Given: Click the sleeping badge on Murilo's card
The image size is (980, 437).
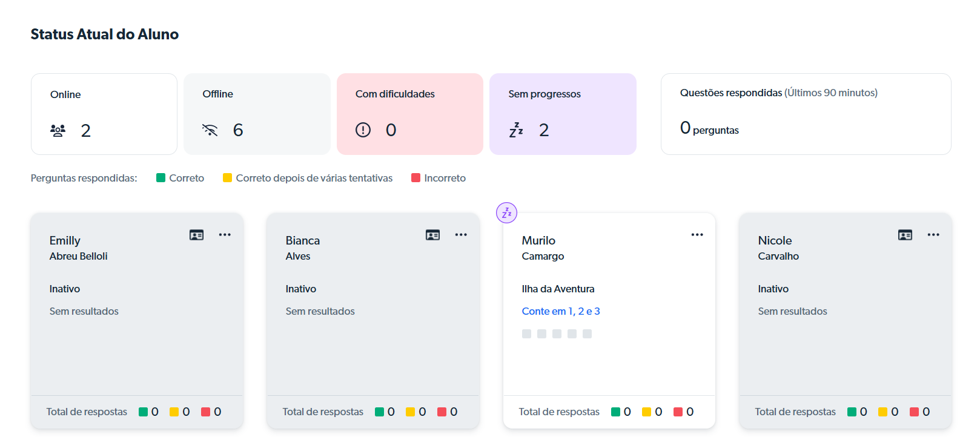Looking at the screenshot, I should (x=506, y=212).
